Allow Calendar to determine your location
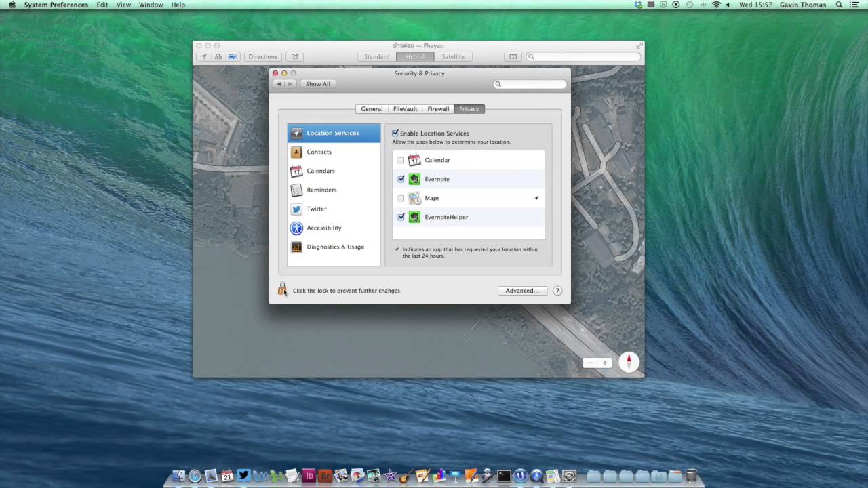Viewport: 868px width, 488px height. point(401,160)
